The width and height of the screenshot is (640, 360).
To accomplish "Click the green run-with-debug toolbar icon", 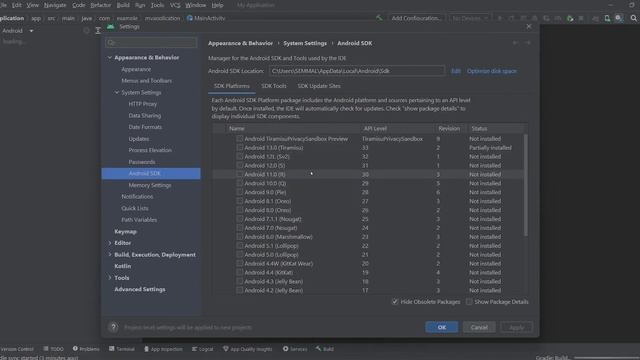I will click(570, 18).
